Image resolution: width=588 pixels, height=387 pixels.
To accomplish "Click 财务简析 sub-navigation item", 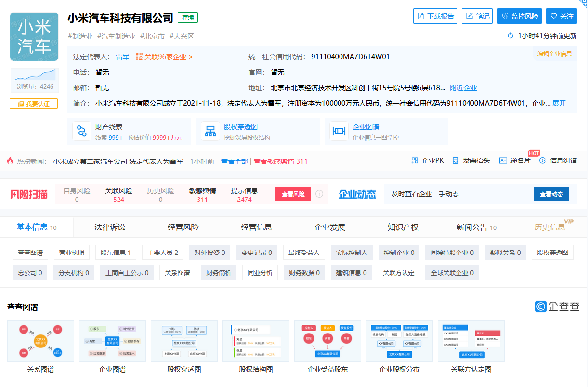I will click(219, 273).
